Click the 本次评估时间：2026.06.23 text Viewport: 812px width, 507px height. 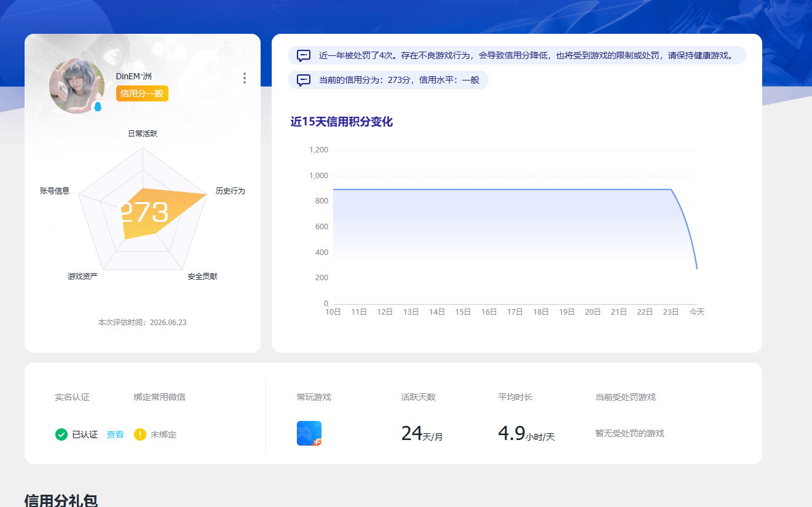(142, 323)
